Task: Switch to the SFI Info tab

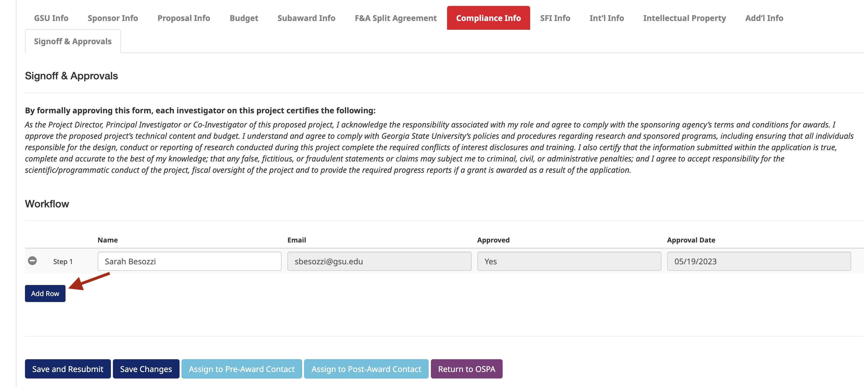Action: (x=555, y=18)
